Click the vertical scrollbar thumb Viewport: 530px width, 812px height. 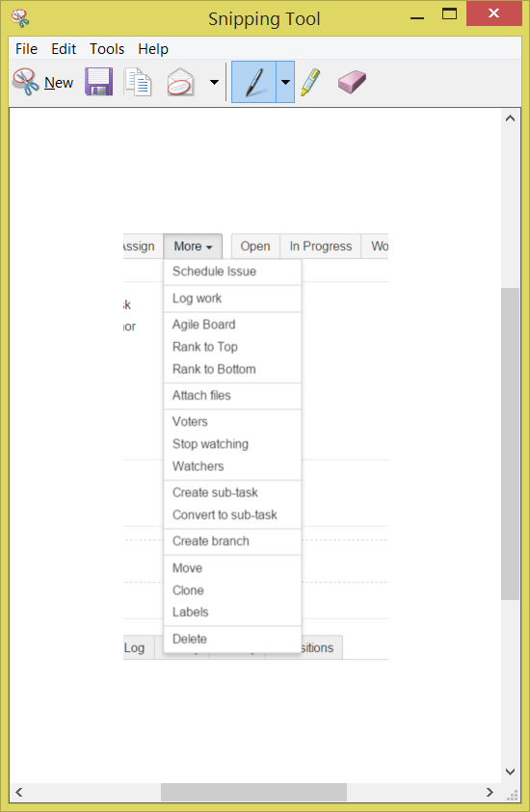[511, 444]
